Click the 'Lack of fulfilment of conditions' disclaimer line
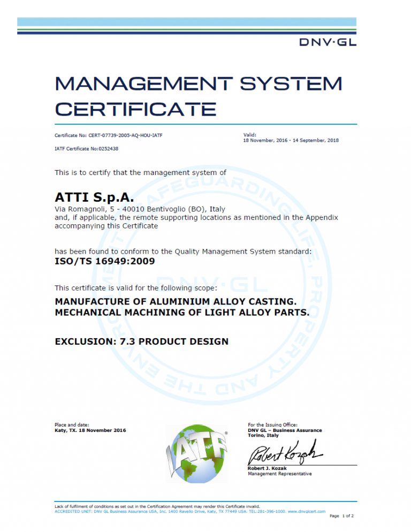Image resolution: width=411 pixels, height=532 pixels. pyautogui.click(x=157, y=506)
